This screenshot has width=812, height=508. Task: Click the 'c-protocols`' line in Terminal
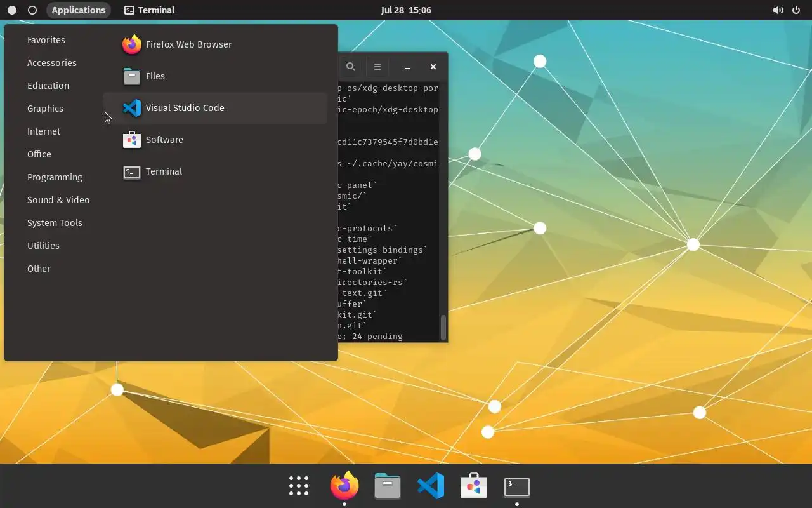pos(367,229)
